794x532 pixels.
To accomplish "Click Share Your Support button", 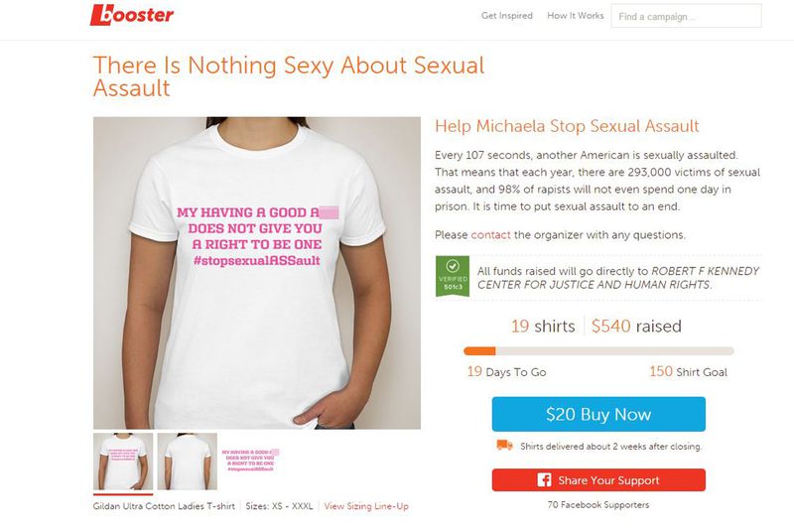I will coord(598,479).
